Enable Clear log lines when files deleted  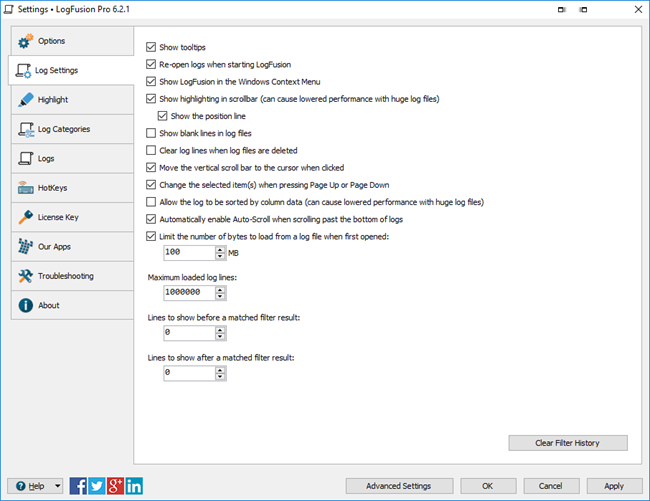click(x=151, y=150)
